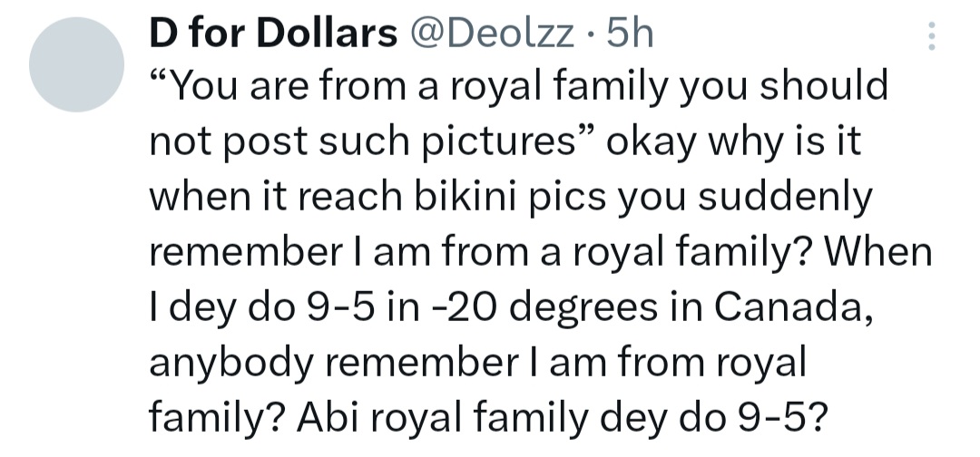Click the word "should" in the first line

[824, 87]
